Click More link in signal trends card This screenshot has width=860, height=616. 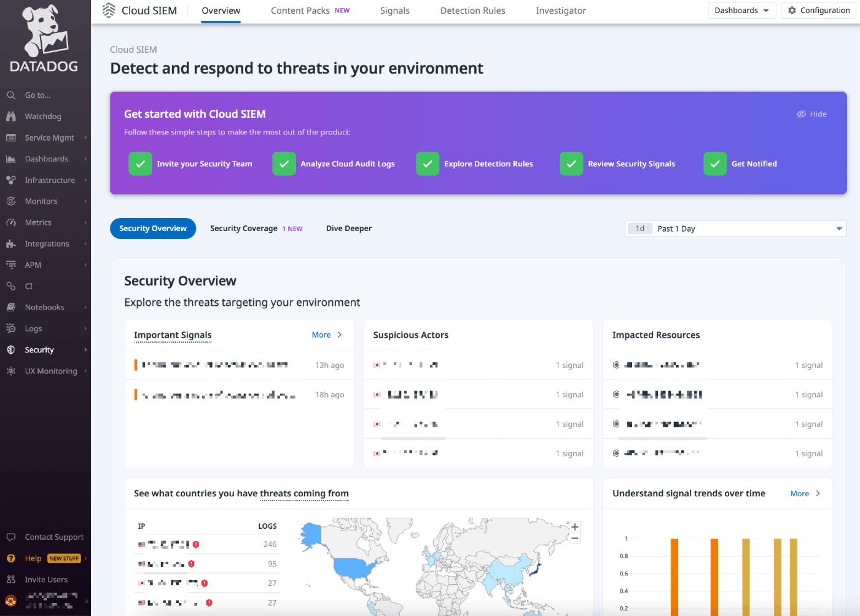click(805, 493)
